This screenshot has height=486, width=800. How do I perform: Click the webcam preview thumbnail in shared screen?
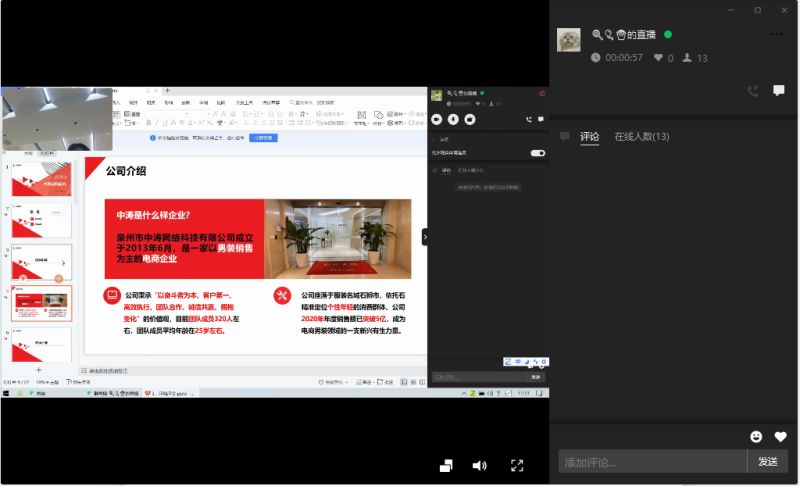click(57, 119)
